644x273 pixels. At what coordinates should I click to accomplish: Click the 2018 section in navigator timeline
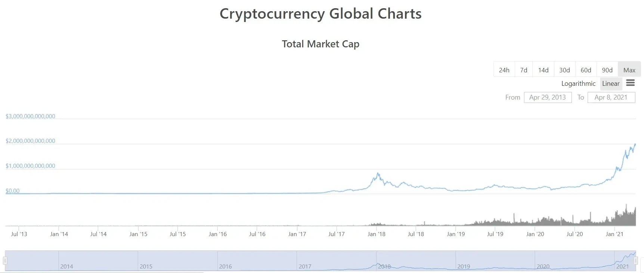pos(416,261)
